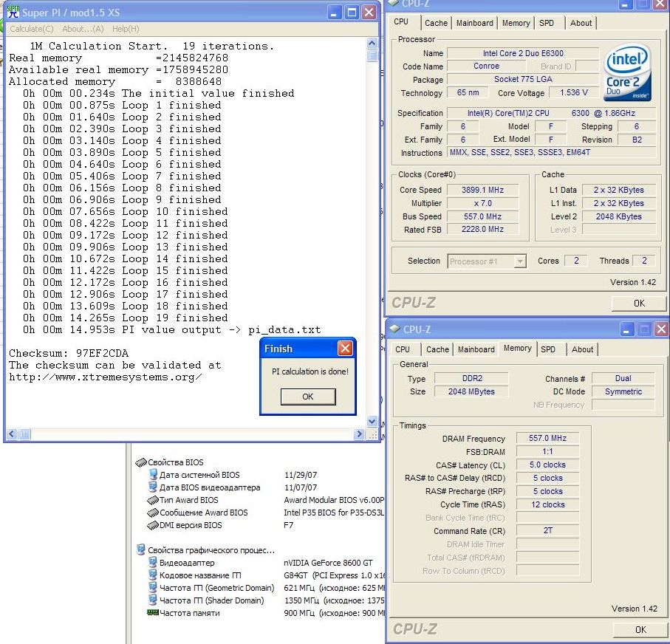Click the nVIDIA GeForce 8600 GT value
Viewport: 670px width, 644px height.
point(328,562)
